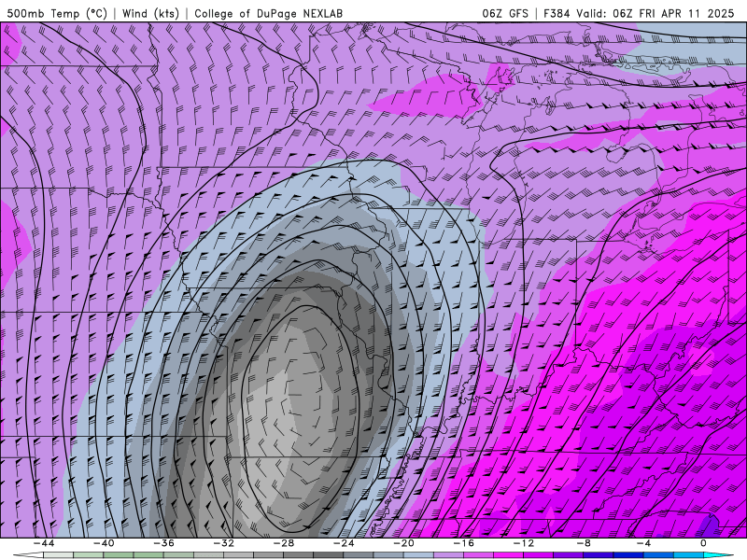Click the -28 color scale label
The height and width of the screenshot is (560, 747).
(284, 543)
